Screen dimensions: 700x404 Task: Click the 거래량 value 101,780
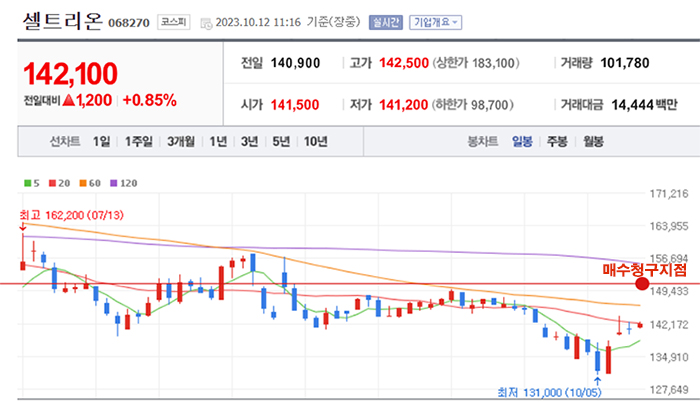625,63
